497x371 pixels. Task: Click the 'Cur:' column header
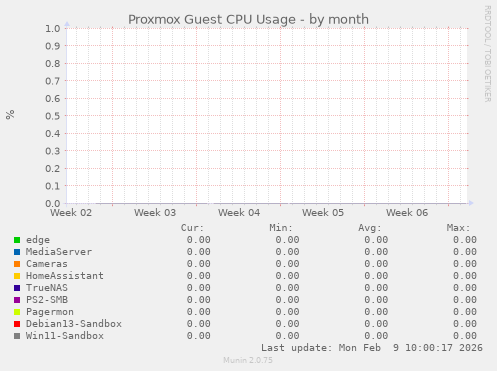(192, 228)
